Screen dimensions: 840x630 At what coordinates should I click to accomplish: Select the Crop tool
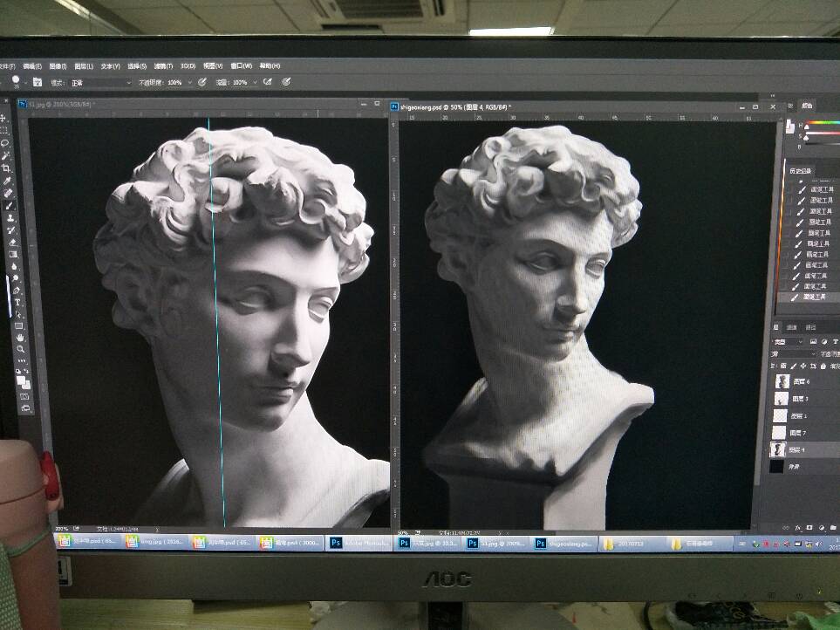[x=6, y=168]
